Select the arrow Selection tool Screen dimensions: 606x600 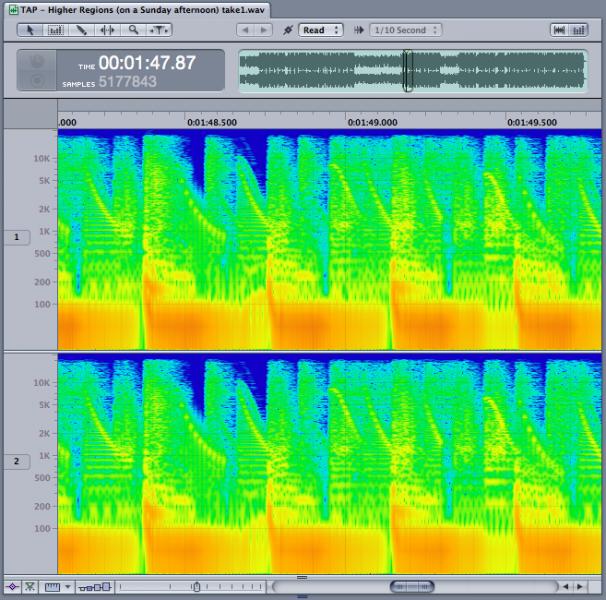click(x=30, y=30)
